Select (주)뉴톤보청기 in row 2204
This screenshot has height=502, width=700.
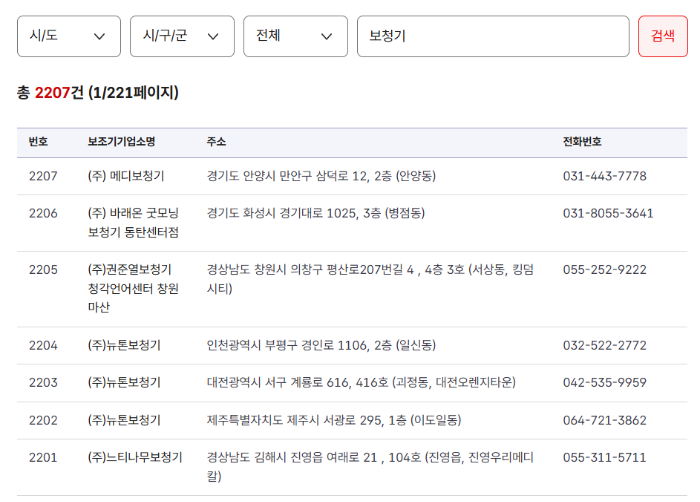click(124, 346)
